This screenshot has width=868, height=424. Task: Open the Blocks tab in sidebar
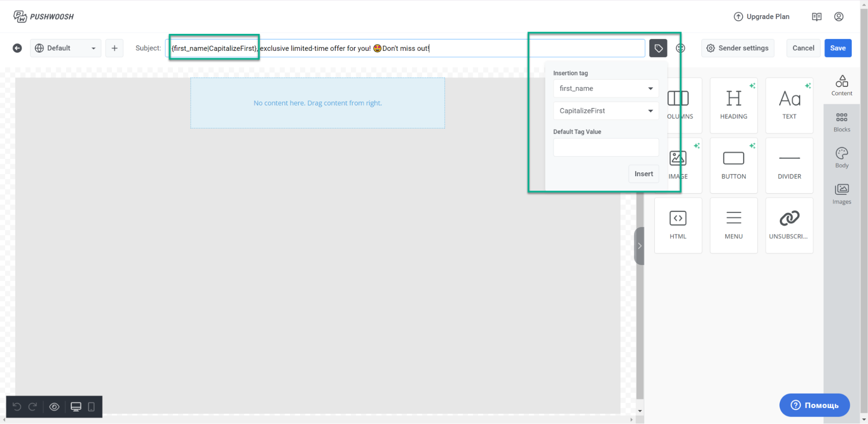click(x=842, y=122)
